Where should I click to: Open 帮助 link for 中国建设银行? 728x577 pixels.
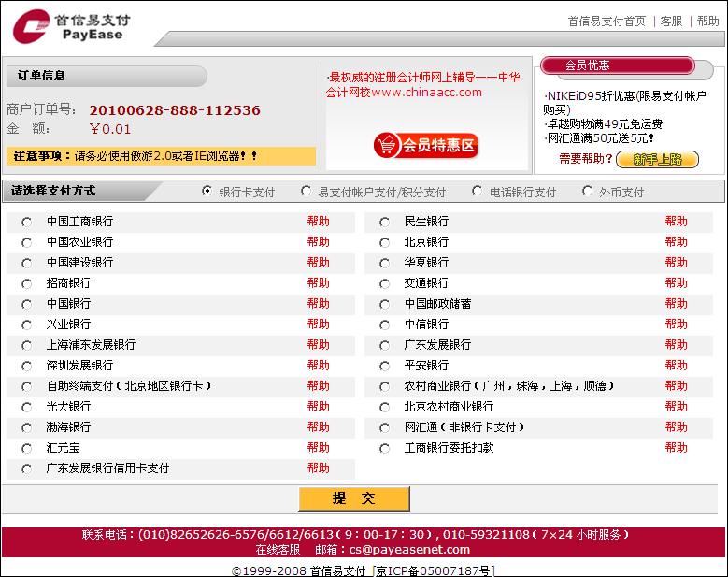(318, 262)
